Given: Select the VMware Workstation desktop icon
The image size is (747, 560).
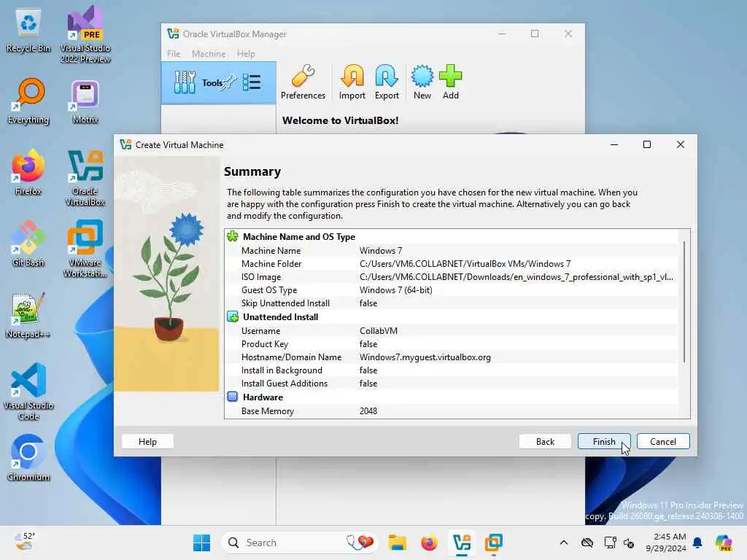Looking at the screenshot, I should coord(85,249).
